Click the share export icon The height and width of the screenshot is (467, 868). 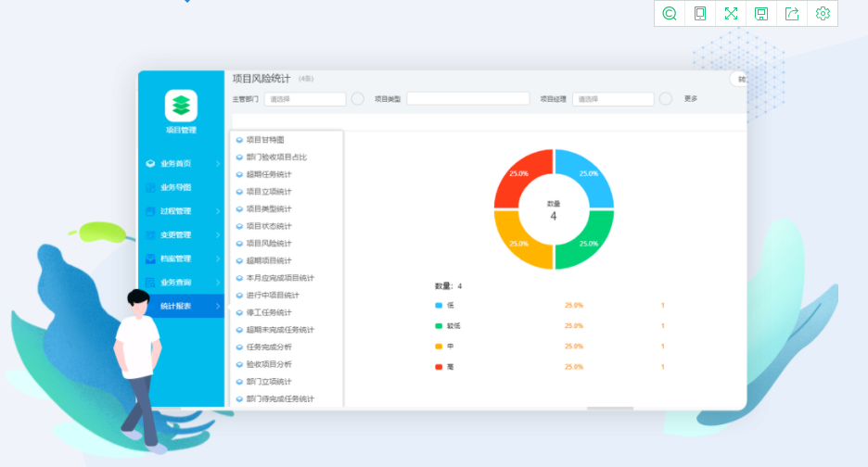pos(792,13)
